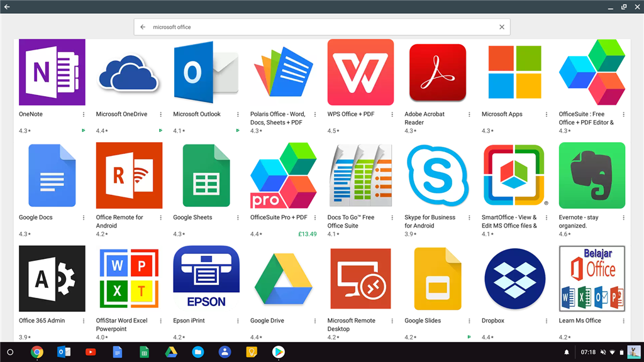Click the Skype for Business title text
The height and width of the screenshot is (362, 644).
(x=430, y=221)
